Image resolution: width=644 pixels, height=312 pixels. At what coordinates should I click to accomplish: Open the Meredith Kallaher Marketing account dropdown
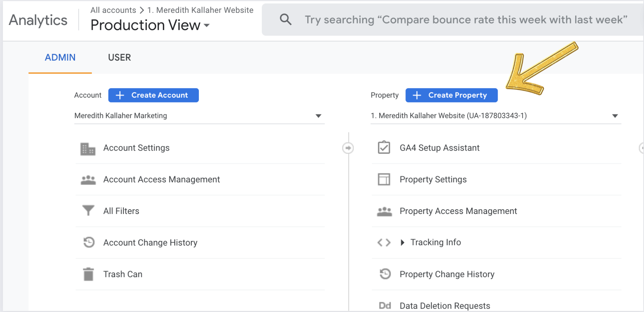199,116
